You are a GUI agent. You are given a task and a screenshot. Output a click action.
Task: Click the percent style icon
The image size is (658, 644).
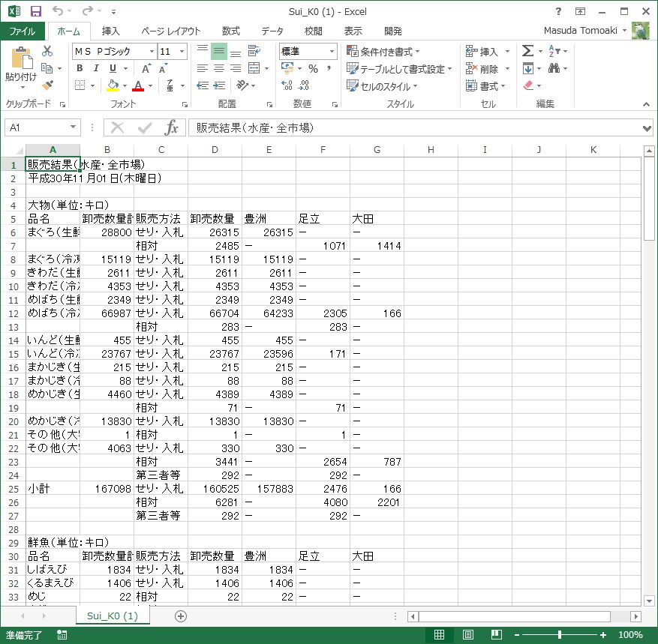(313, 68)
